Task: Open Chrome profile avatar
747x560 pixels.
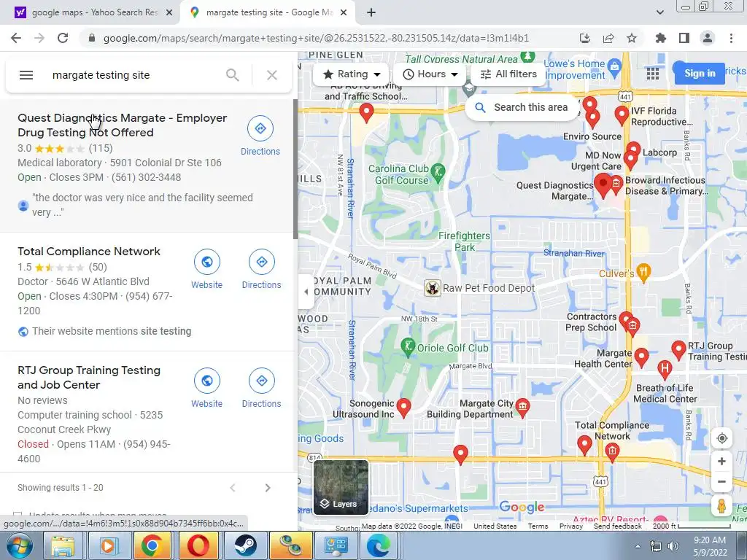Action: coord(708,38)
